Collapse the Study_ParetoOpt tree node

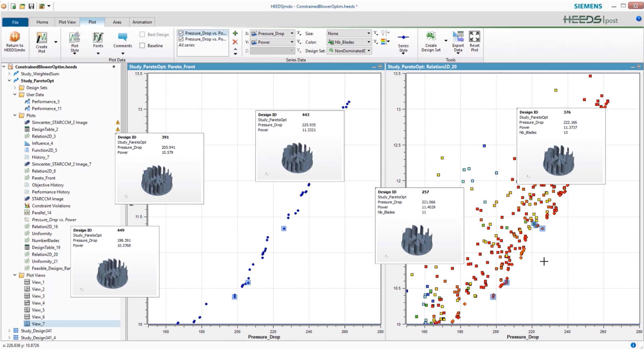pyautogui.click(x=9, y=80)
